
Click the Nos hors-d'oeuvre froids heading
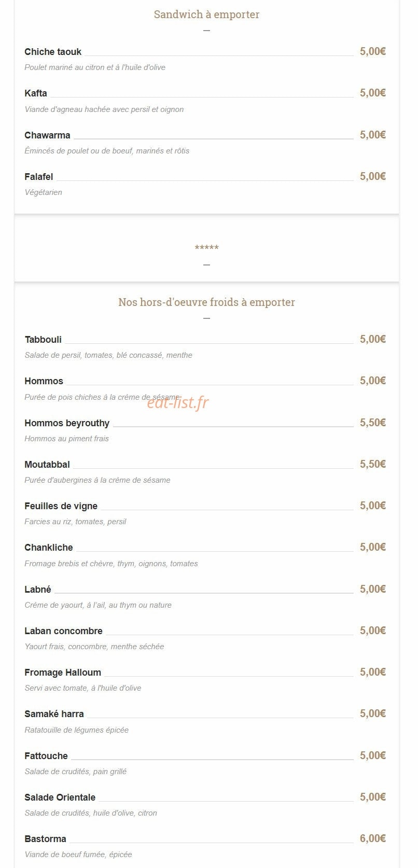206,302
